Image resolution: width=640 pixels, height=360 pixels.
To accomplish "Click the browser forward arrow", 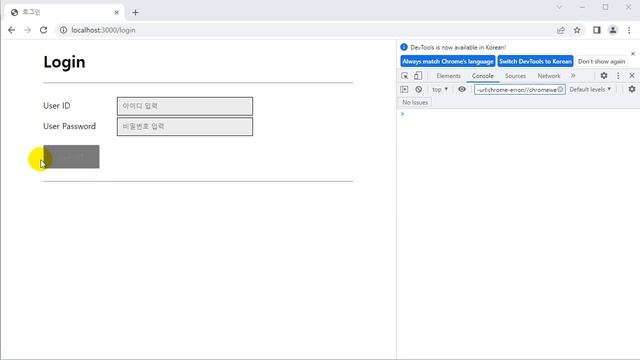I will [x=27, y=30].
